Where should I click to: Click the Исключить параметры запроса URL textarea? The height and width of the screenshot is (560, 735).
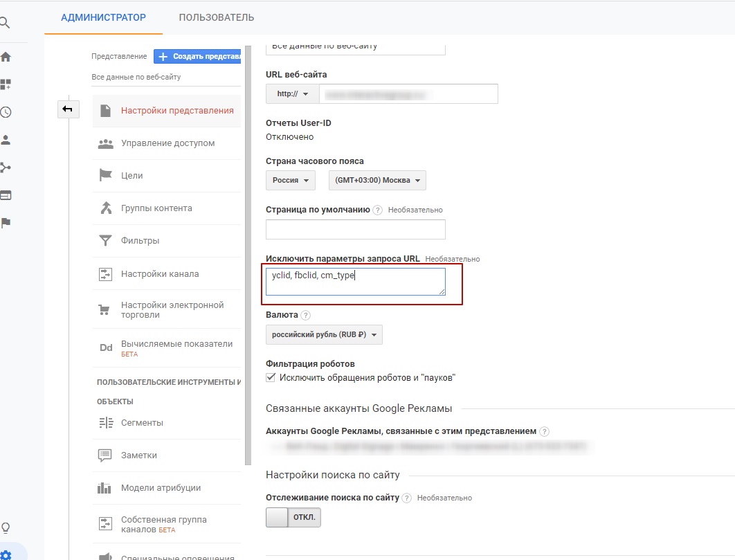click(x=355, y=282)
